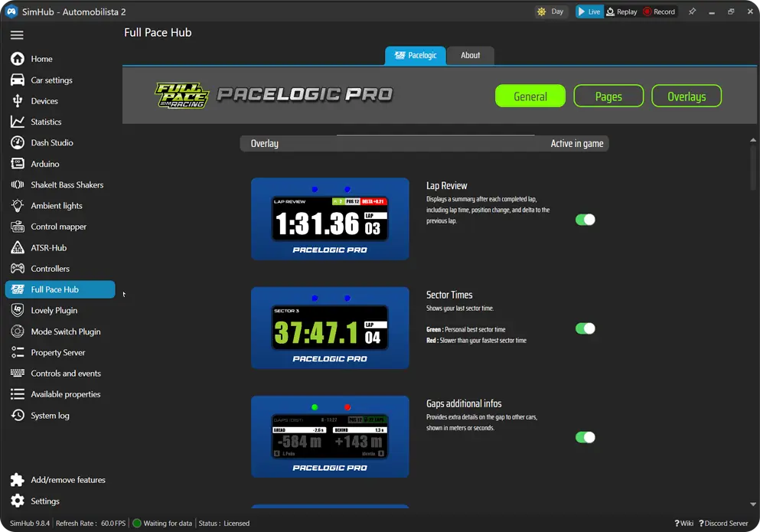Image resolution: width=760 pixels, height=532 pixels.
Task: Click 'SimHub 9.8.4' version text
Action: pyautogui.click(x=30, y=524)
